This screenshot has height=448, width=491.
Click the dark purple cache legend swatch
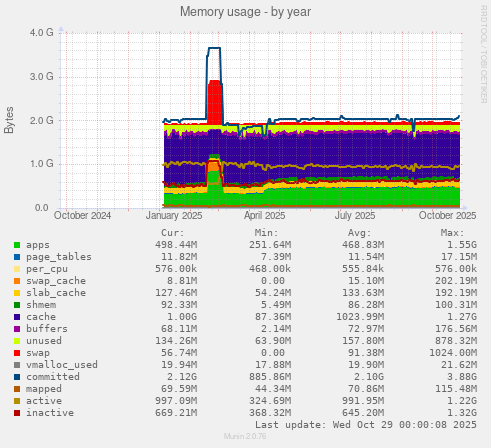[x=17, y=317]
